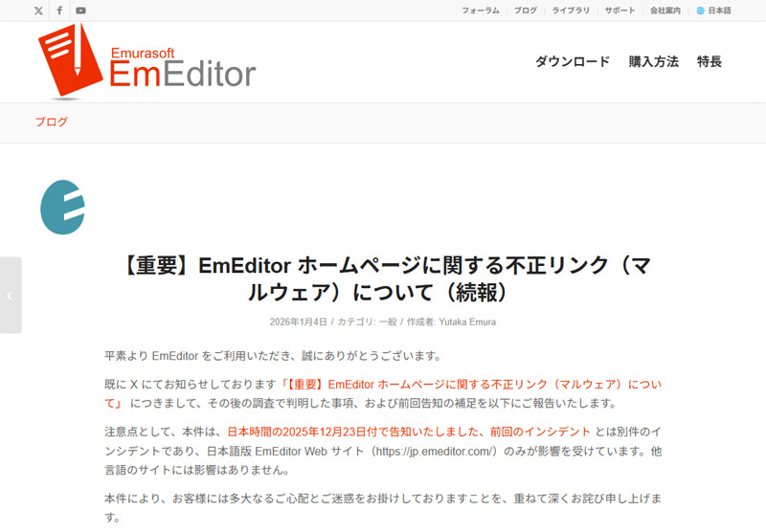Open ダウンロード main navigation item

573,61
